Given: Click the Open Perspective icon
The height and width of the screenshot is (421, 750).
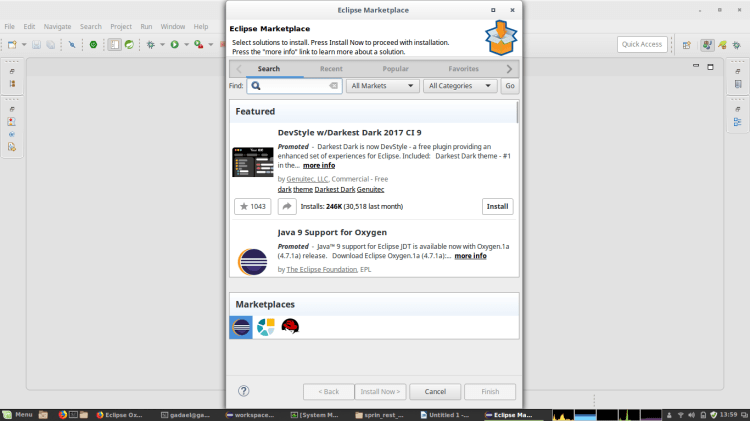Looking at the screenshot, I should (687, 44).
